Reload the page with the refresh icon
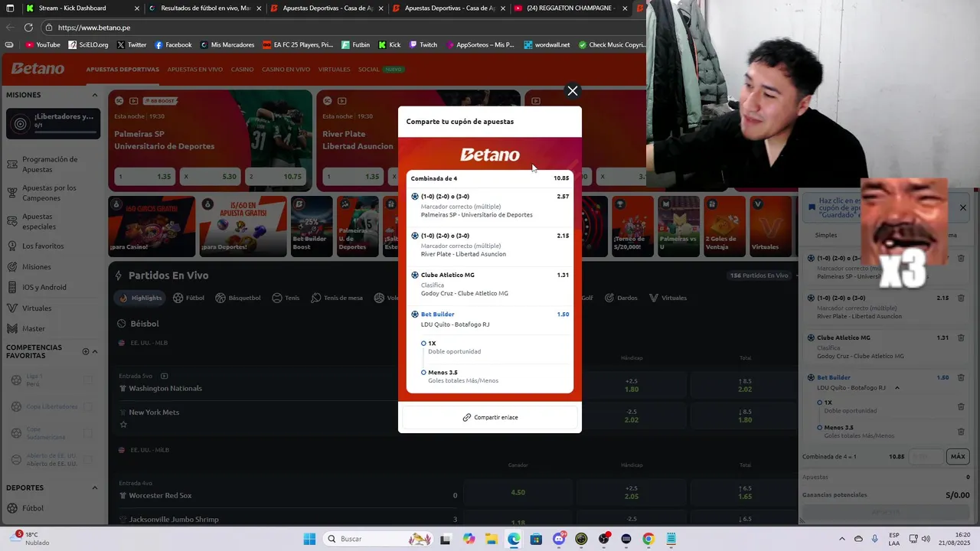The width and height of the screenshot is (980, 551). (x=30, y=28)
